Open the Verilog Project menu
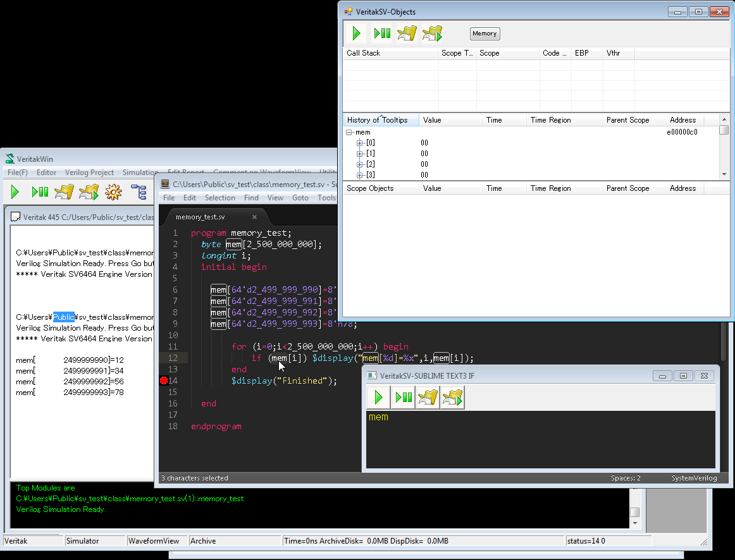The height and width of the screenshot is (560, 735). [x=90, y=173]
